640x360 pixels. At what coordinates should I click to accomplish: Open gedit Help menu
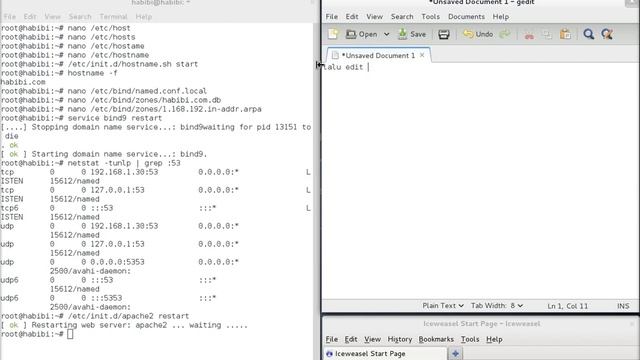coord(501,17)
